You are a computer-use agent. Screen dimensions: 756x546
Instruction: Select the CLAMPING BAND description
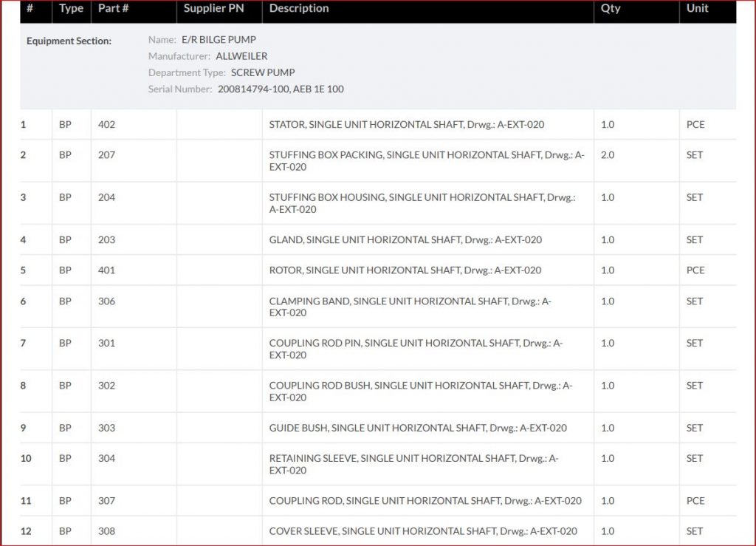point(410,307)
